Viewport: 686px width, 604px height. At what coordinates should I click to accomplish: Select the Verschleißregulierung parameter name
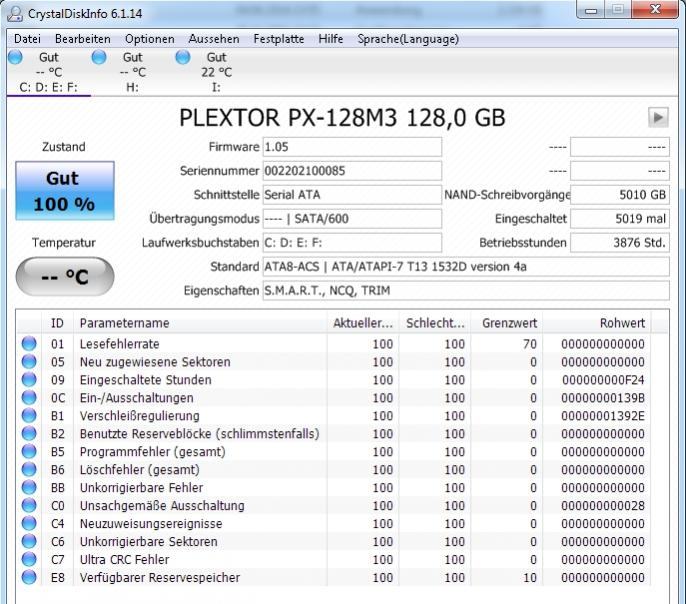coord(140,416)
